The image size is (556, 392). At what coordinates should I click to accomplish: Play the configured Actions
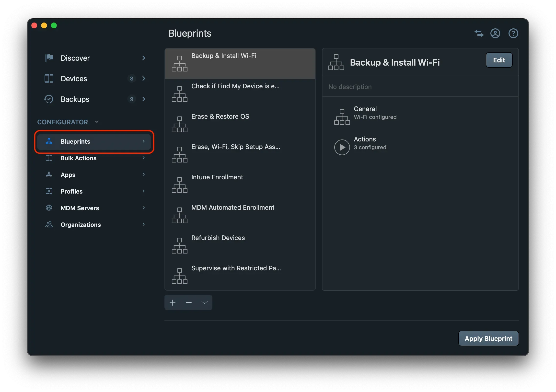tap(342, 147)
